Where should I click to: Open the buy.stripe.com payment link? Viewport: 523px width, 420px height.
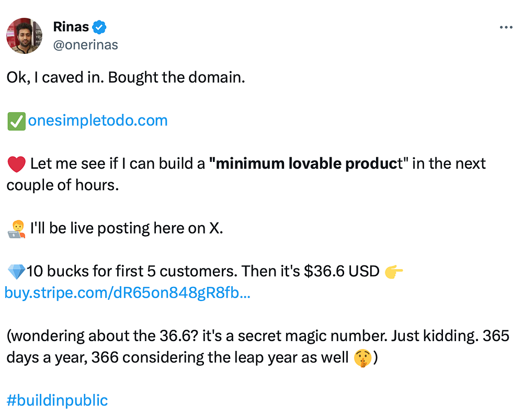tap(128, 293)
